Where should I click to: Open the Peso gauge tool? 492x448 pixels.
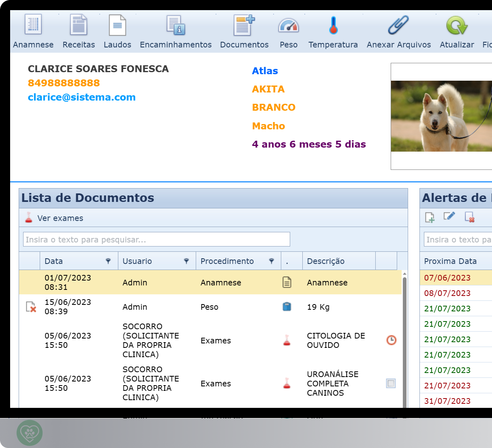tap(288, 24)
